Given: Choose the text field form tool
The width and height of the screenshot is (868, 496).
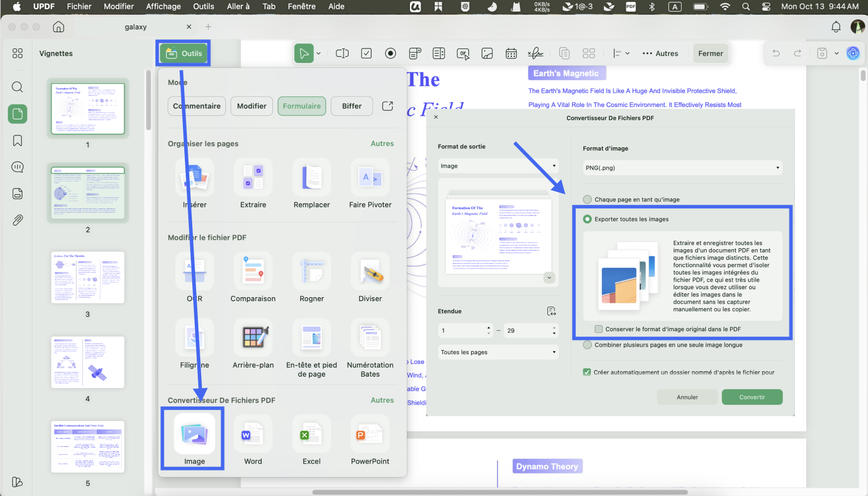Looking at the screenshot, I should tap(342, 53).
